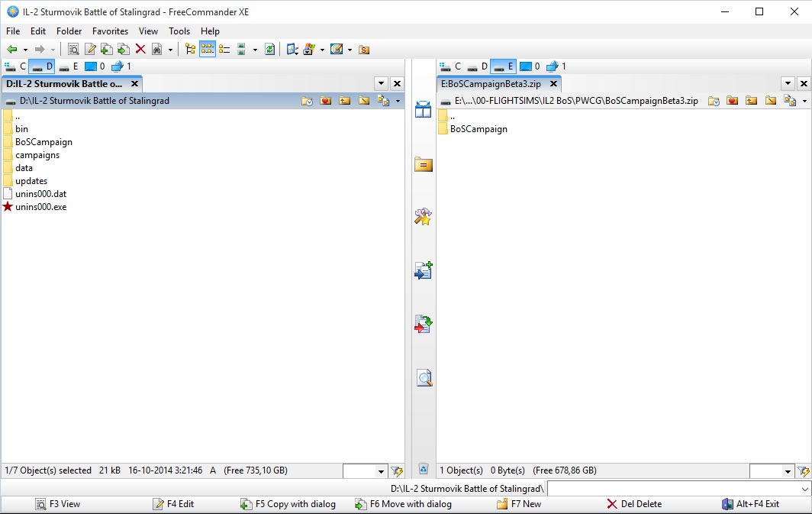
Task: Click the binoculars Search toolbar icon
Action: pos(157,50)
